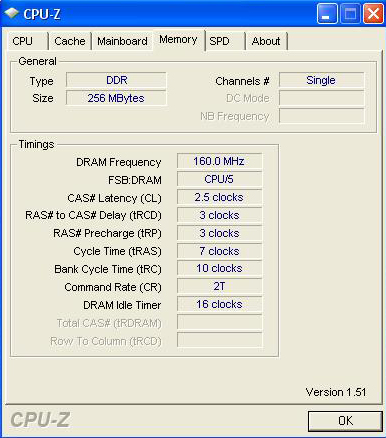386x438 pixels.
Task: Click the DRAM Idle Timer 16 clocks field
Action: pos(219,305)
